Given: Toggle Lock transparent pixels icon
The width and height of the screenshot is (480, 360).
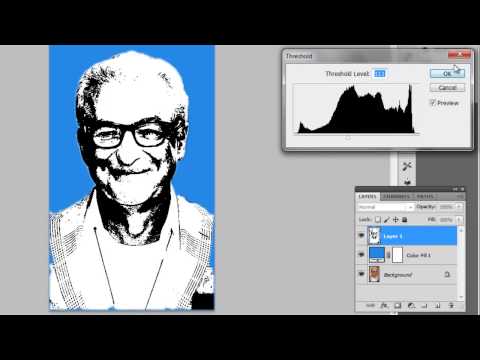Looking at the screenshot, I should click(x=378, y=220).
